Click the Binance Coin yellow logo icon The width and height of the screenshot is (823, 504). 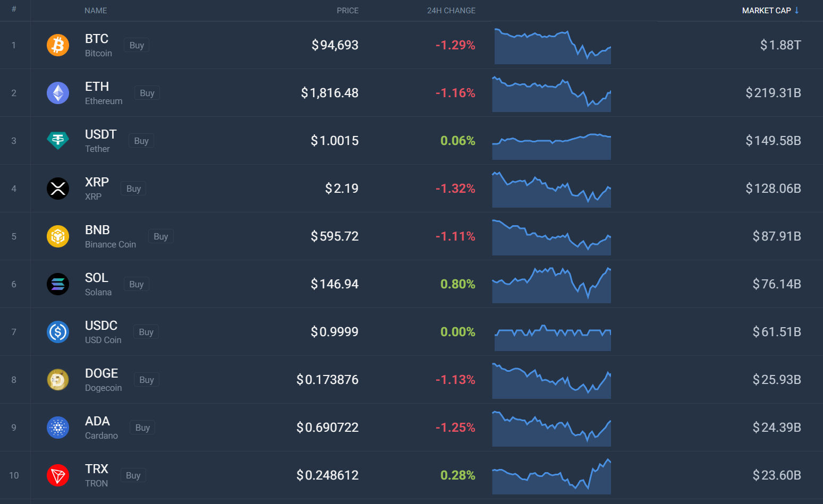[58, 236]
